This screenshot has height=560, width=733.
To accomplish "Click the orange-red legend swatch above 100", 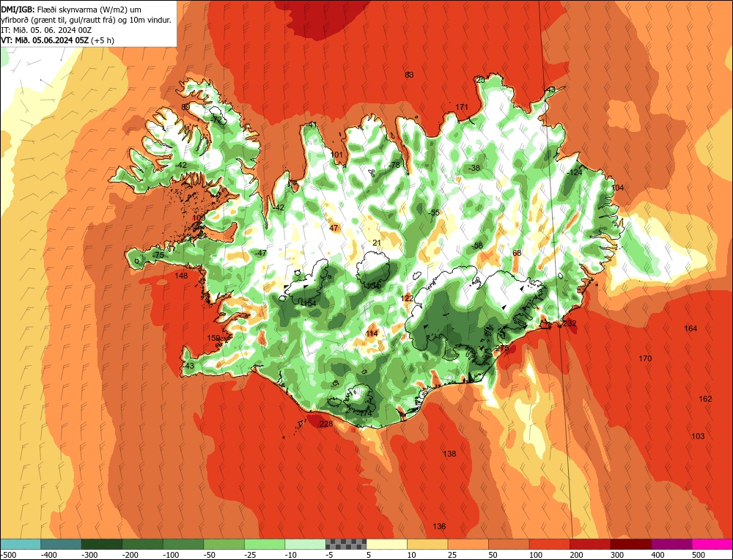I will click(549, 544).
